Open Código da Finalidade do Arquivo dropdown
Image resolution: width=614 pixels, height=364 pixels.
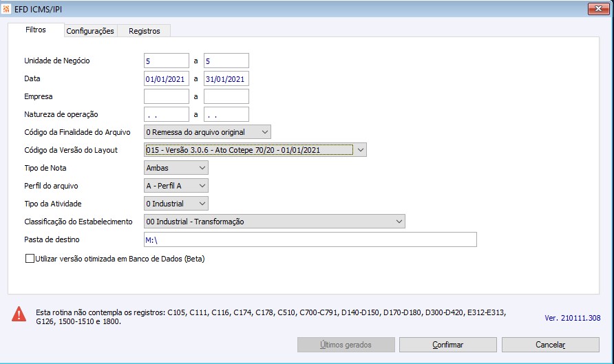point(208,132)
